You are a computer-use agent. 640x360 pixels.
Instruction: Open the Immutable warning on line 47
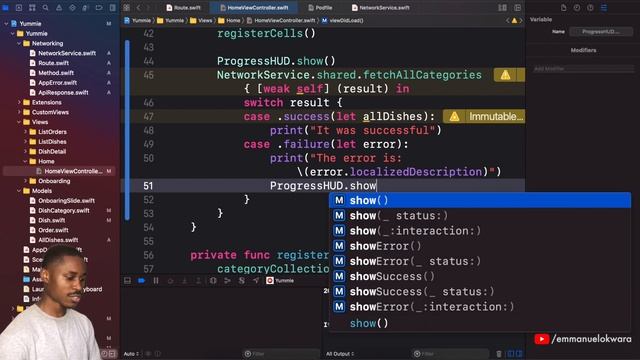(x=484, y=116)
